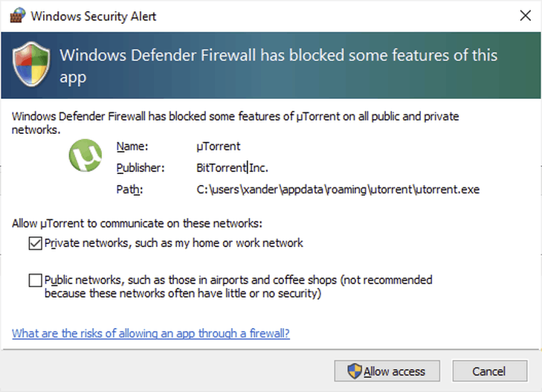Click the shield icon on Allow access
The height and width of the screenshot is (392, 542).
pos(355,371)
